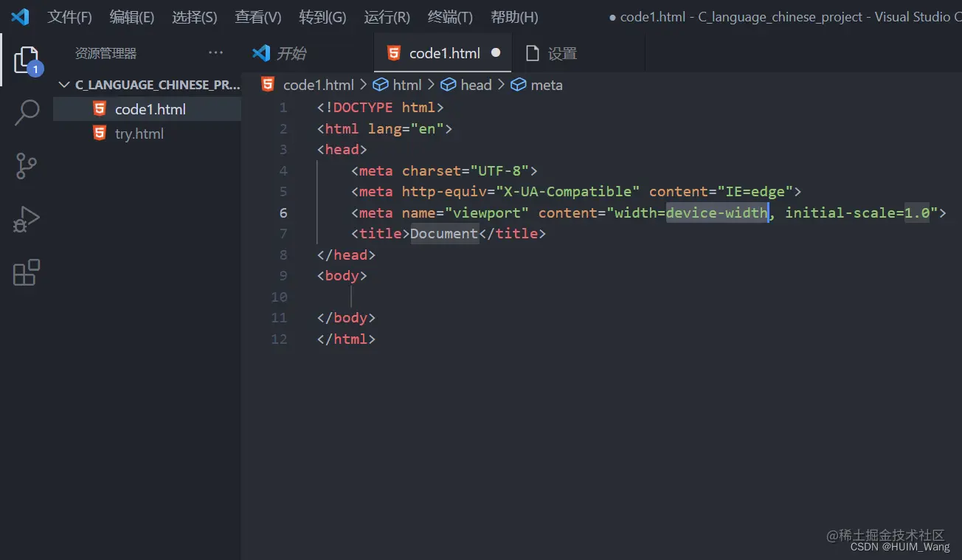Select try.html in the file explorer
Image resolution: width=962 pixels, height=560 pixels.
pos(147,134)
